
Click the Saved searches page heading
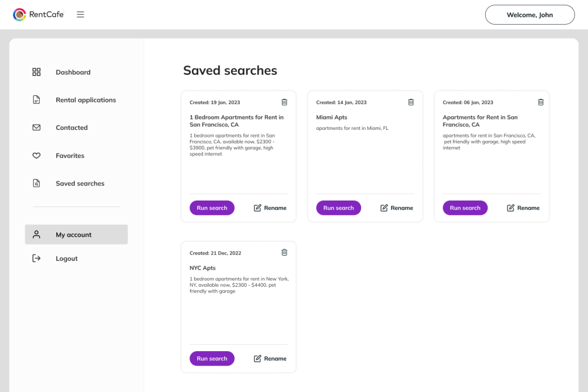click(x=230, y=71)
